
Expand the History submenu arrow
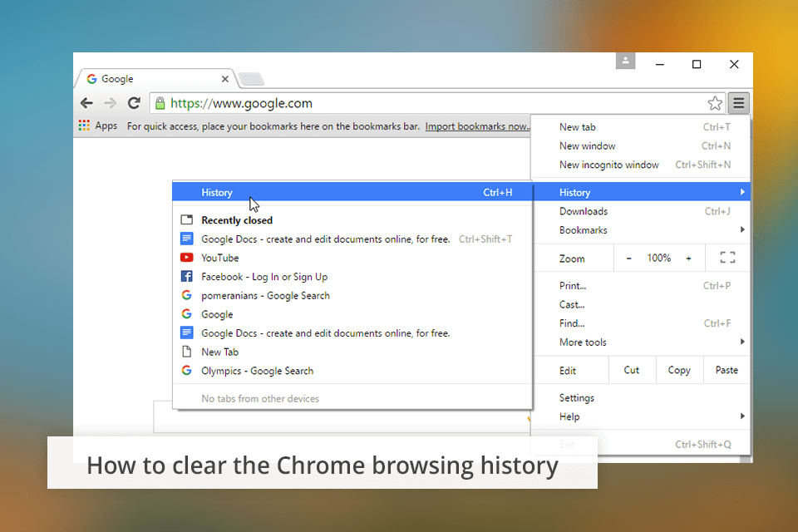(x=742, y=192)
